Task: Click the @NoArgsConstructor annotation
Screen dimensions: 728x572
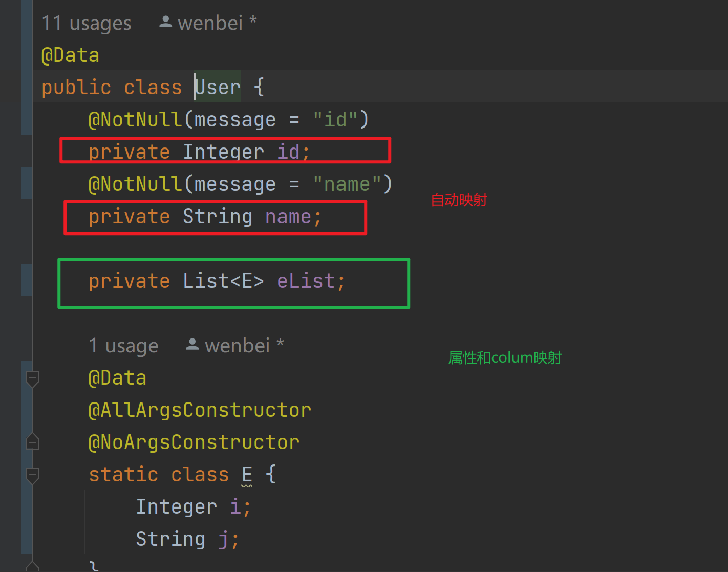Action: point(194,442)
